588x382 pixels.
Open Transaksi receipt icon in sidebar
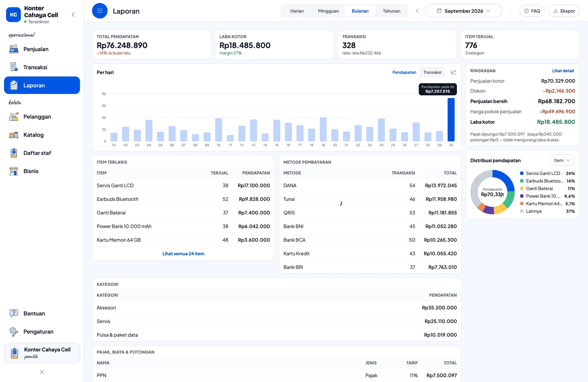tap(14, 67)
